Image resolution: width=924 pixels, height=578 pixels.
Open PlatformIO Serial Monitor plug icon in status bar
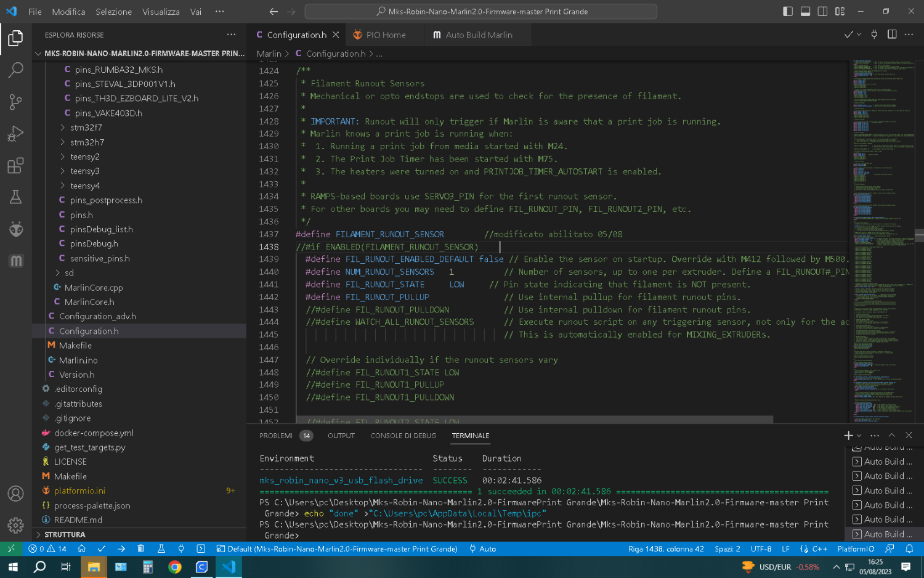pyautogui.click(x=181, y=548)
